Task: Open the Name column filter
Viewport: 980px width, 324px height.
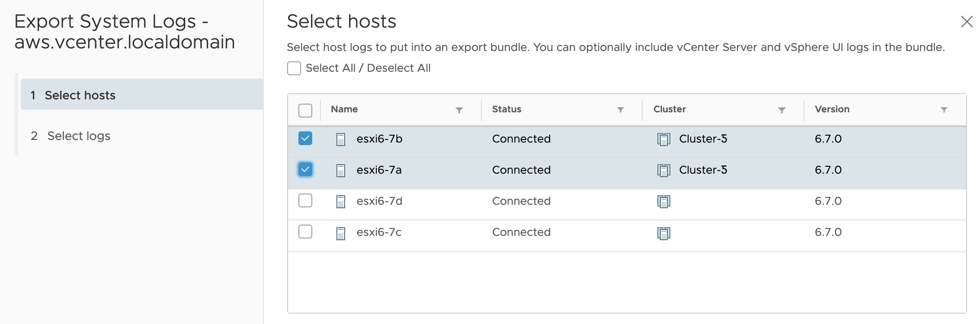Action: pos(459,110)
